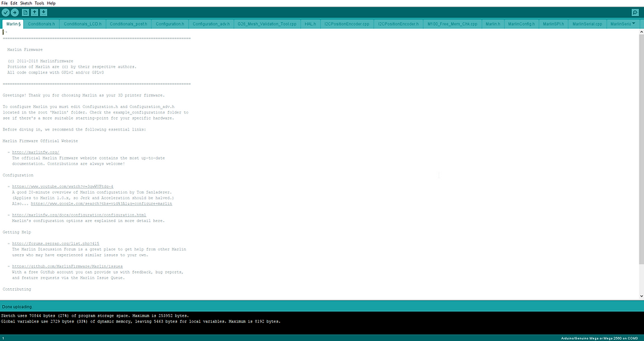This screenshot has width=644, height=341.
Task: Open the github.com Marlin issues link
Action: (68, 266)
